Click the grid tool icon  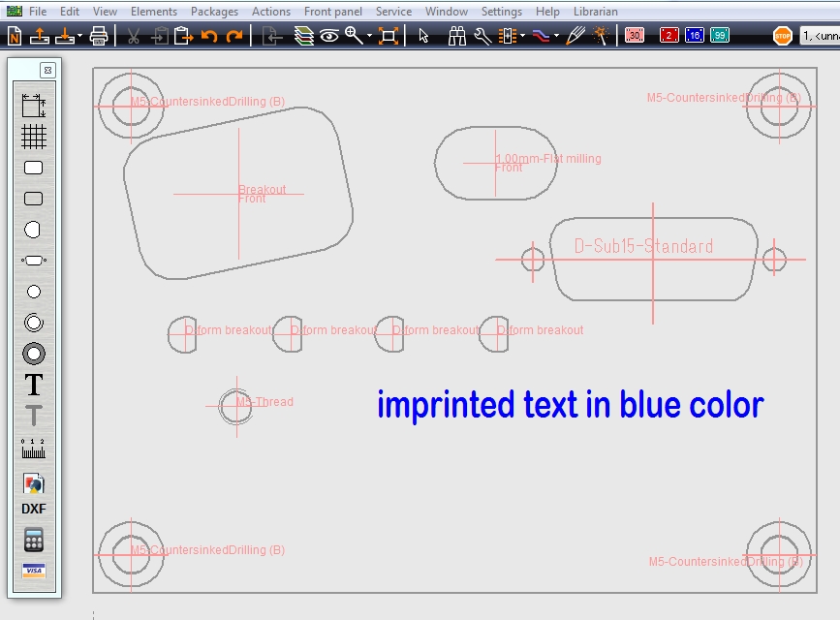pos(34,137)
